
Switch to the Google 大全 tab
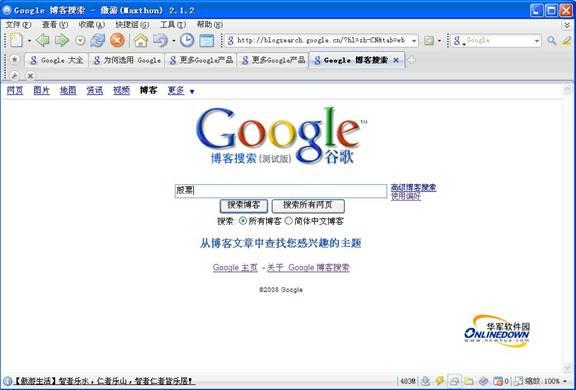pos(56,60)
